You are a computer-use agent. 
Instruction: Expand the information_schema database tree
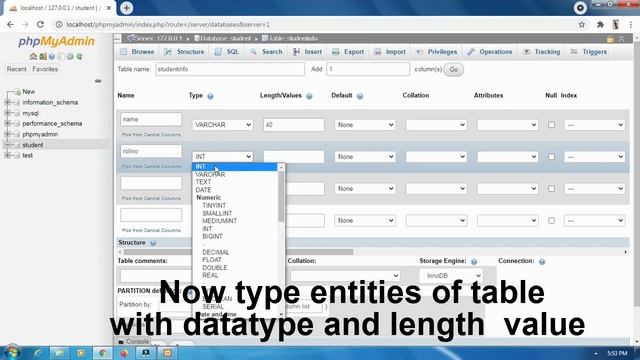pos(7,102)
